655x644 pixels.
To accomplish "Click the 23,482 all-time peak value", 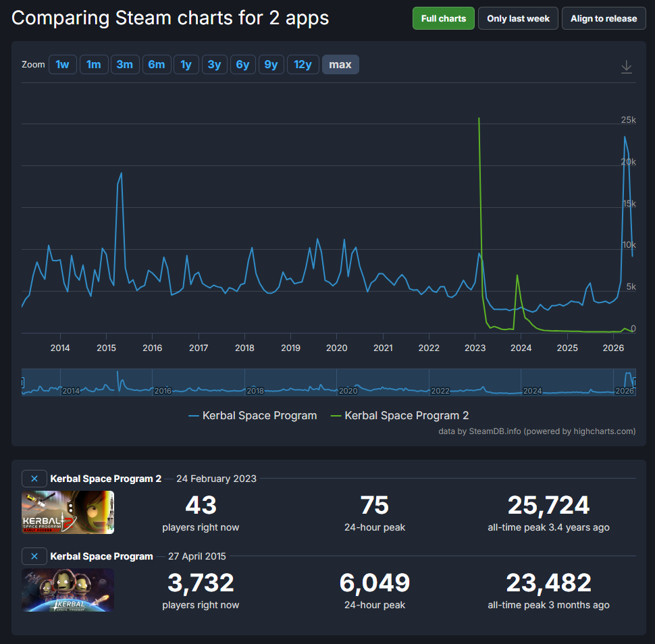I will tap(548, 583).
